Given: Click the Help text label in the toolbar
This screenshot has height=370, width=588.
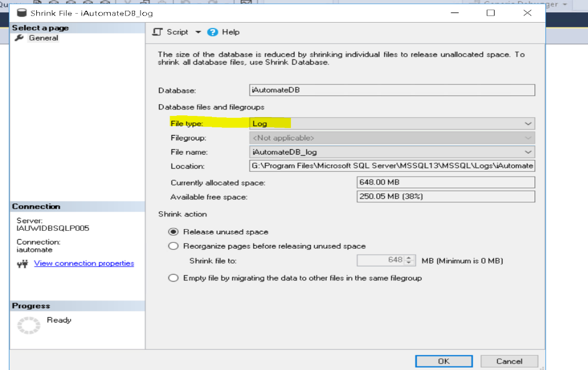Looking at the screenshot, I should pyautogui.click(x=231, y=32).
